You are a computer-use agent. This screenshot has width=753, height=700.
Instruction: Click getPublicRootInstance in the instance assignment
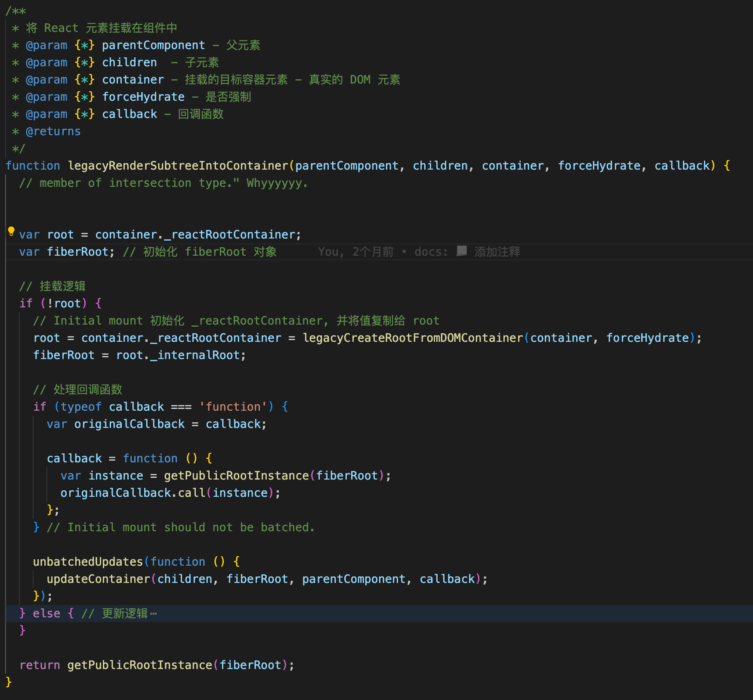[x=237, y=476]
